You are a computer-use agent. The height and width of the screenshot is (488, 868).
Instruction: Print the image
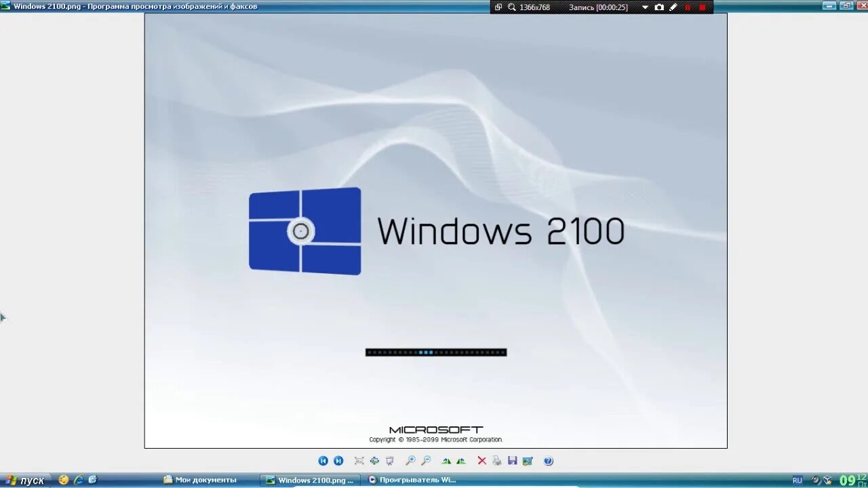click(497, 461)
